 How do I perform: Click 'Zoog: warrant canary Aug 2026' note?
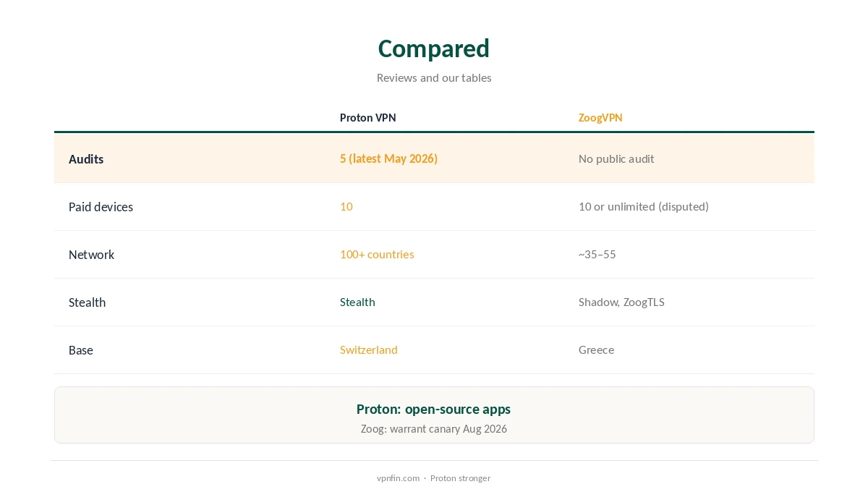coord(434,429)
